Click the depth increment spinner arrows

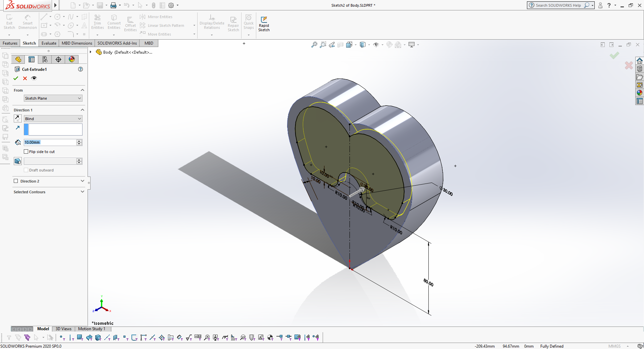pos(79,142)
